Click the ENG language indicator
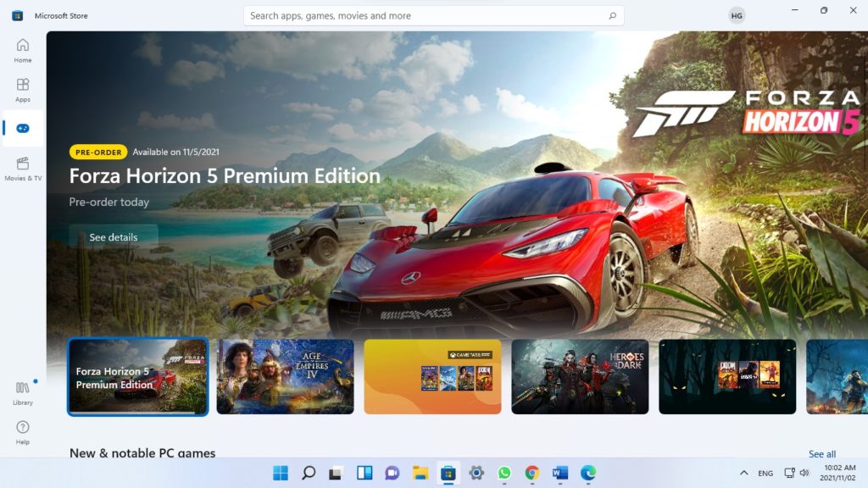The width and height of the screenshot is (868, 488). (765, 473)
